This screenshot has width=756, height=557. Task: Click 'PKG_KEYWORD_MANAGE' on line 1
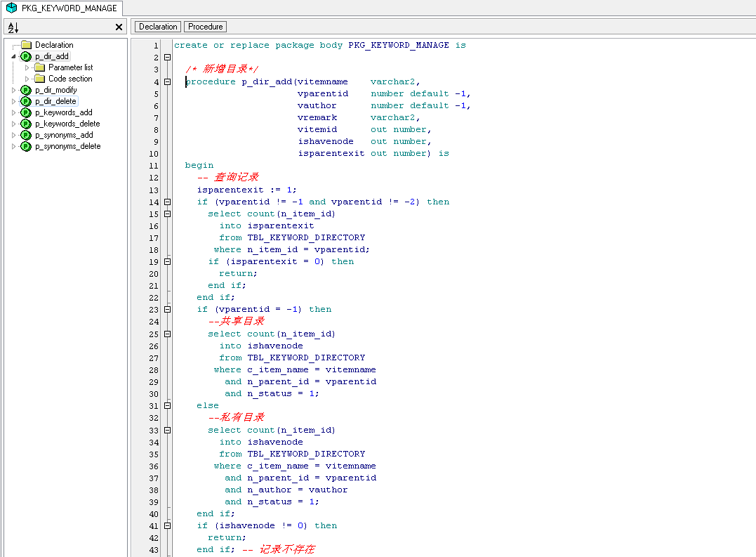coord(399,45)
